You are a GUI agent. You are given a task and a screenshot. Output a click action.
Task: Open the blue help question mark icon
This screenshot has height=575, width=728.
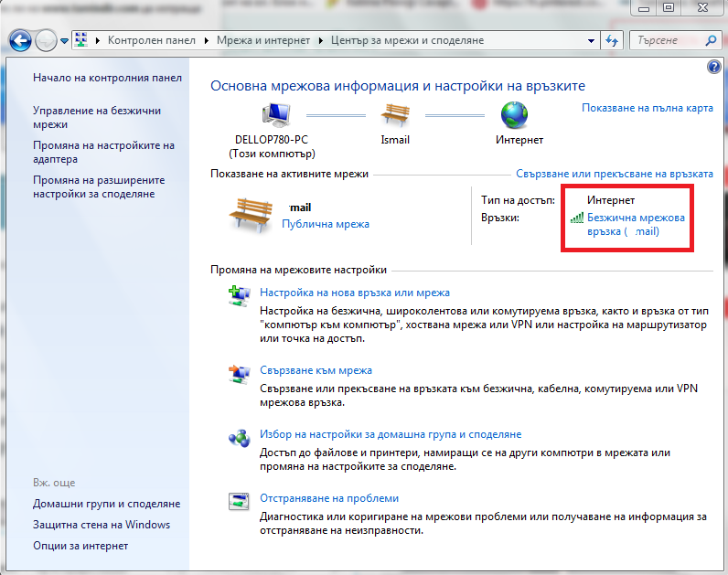pos(714,68)
